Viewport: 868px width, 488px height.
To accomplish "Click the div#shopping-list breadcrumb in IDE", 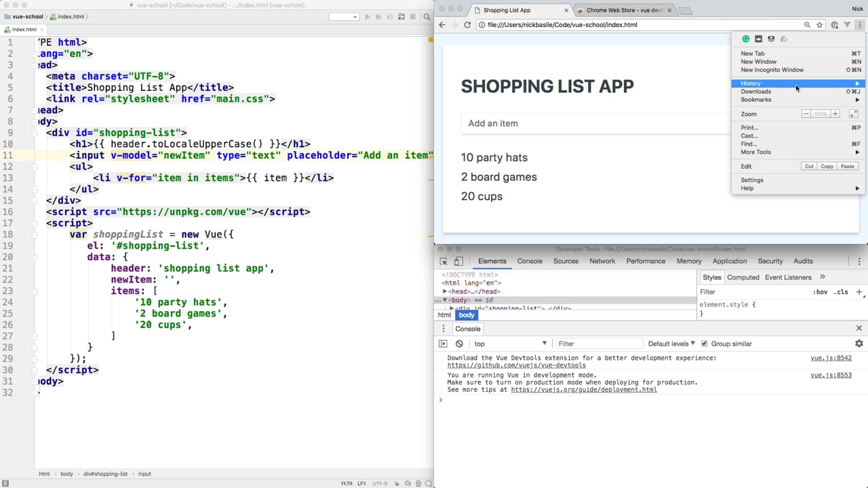I will click(x=105, y=474).
